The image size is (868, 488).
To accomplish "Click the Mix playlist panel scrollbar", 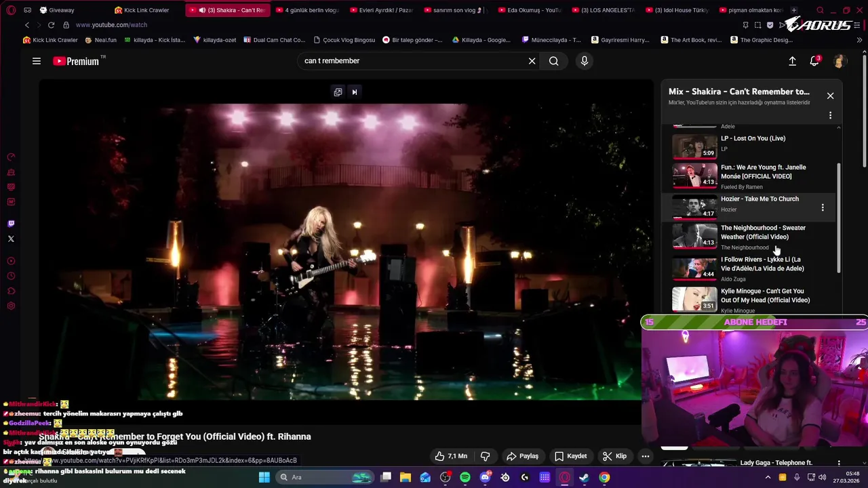I will click(x=839, y=217).
